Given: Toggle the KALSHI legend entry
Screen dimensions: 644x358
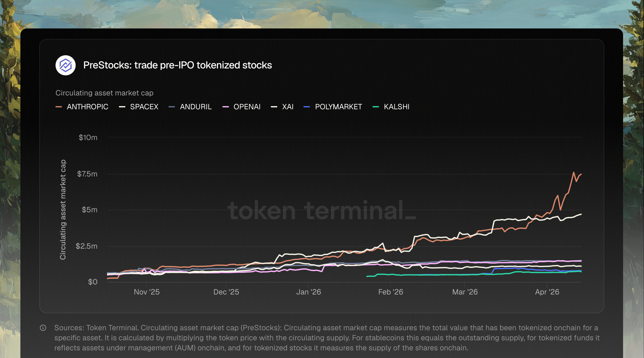Looking at the screenshot, I should (396, 107).
